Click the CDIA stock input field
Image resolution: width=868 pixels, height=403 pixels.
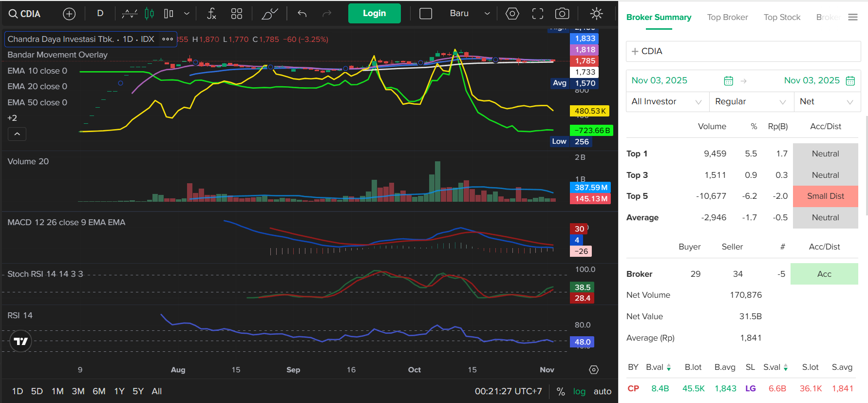(x=743, y=51)
